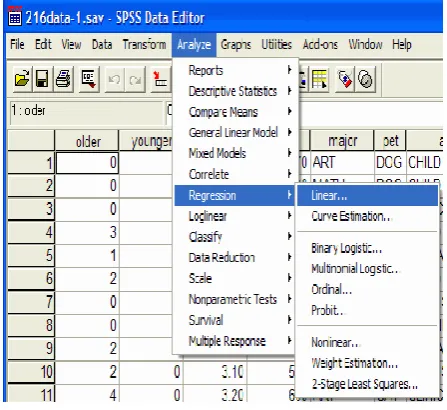447x410 pixels.
Task: Click the Redo arrow icon
Action: [x=135, y=79]
